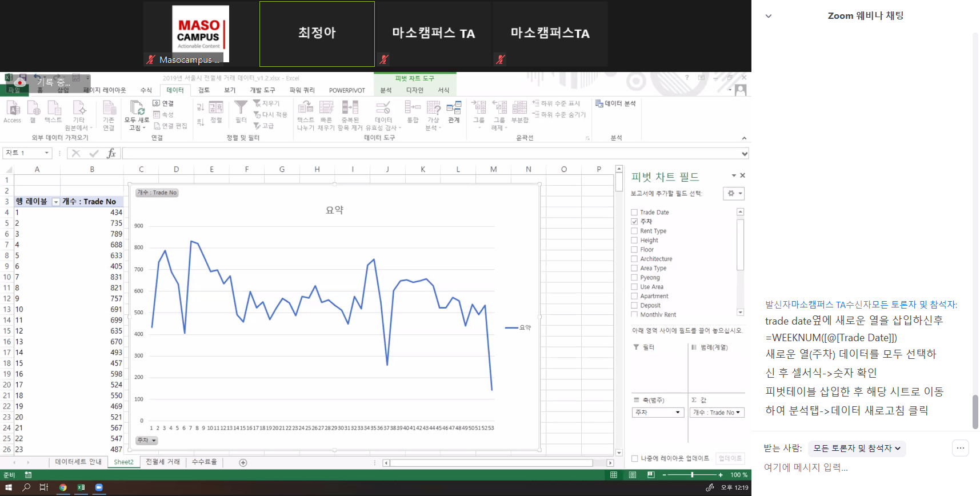980x496 pixels.
Task: Add a new sheet with plus icon
Action: click(243, 462)
